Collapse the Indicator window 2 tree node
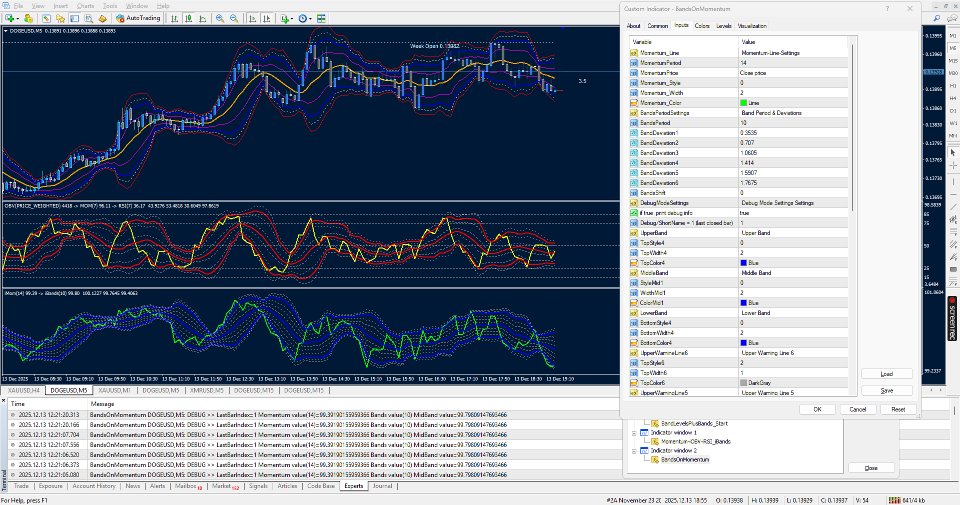Viewport: 960px width, 505px height. click(x=634, y=450)
